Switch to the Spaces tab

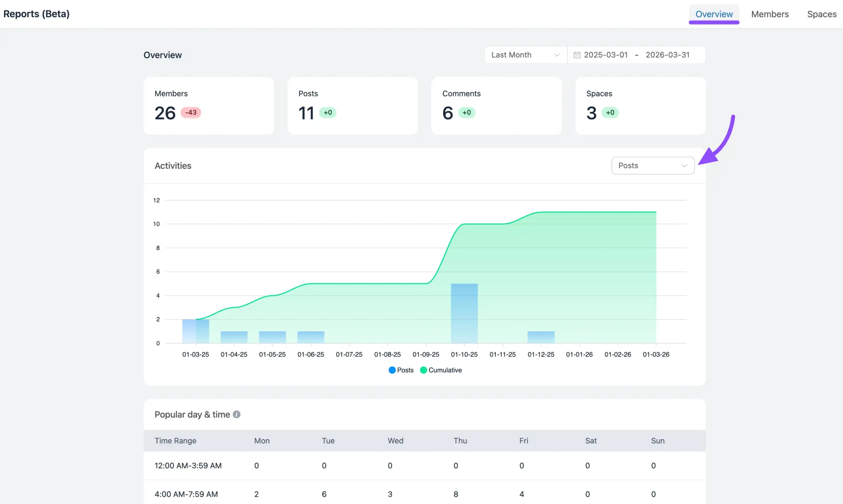[821, 14]
